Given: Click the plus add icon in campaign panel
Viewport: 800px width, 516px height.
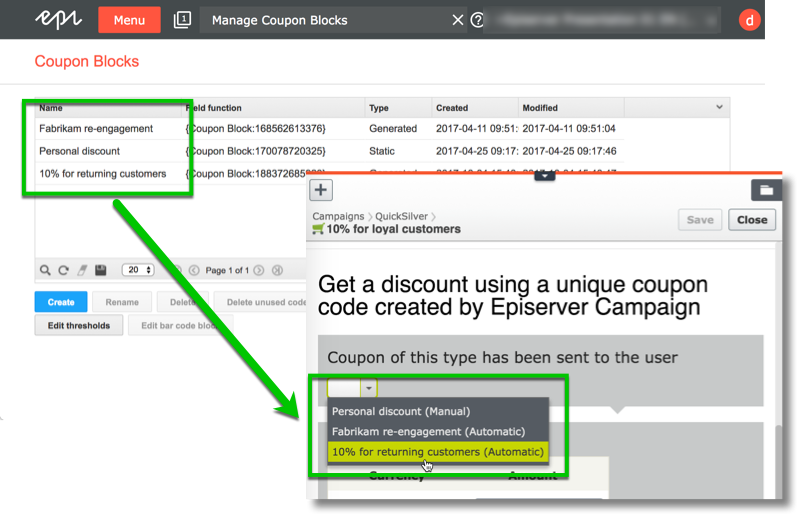Looking at the screenshot, I should click(320, 190).
